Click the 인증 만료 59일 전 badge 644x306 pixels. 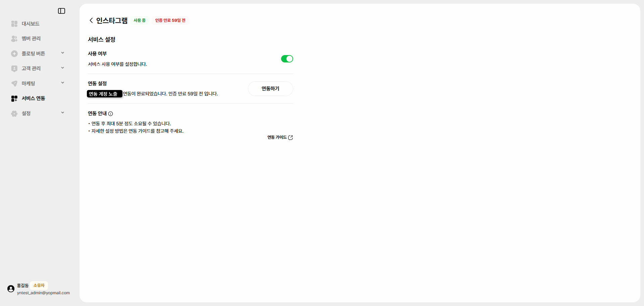tap(170, 20)
